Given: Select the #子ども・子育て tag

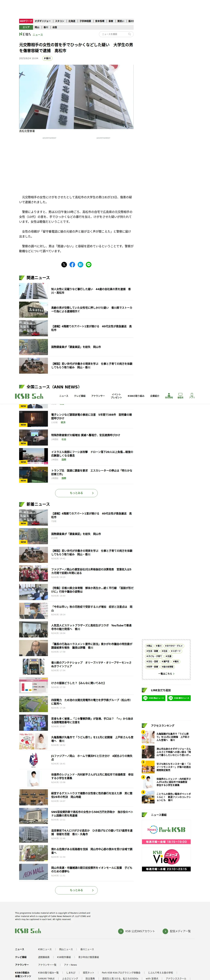Looking at the screenshot, I should [x=154, y=656].
